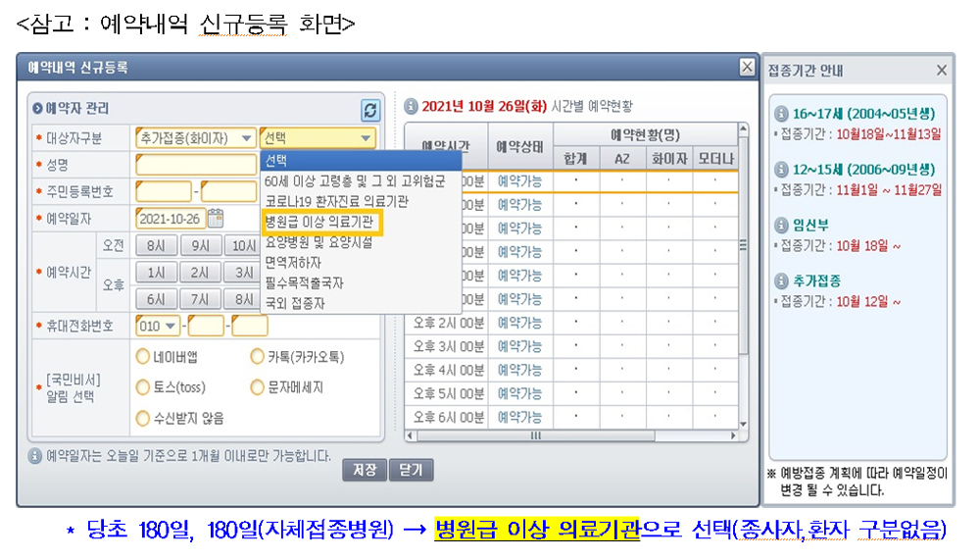The width and height of the screenshot is (980, 560).
Task: Click the 예약일자 date field 2021-10-26
Action: pyautogui.click(x=171, y=219)
